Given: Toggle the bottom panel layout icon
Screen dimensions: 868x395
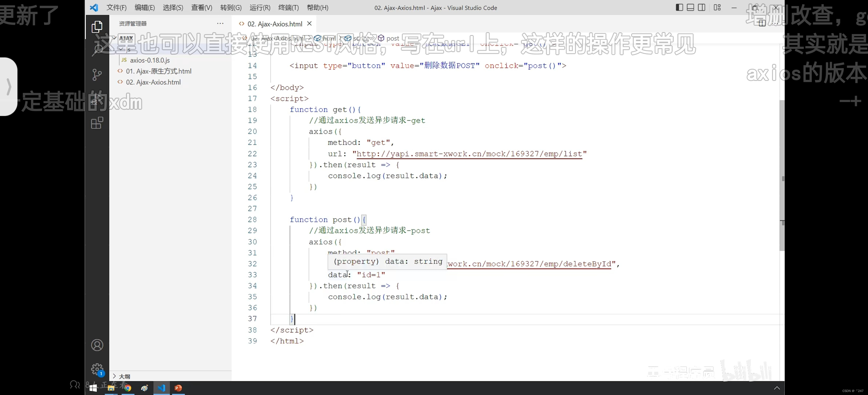Looking at the screenshot, I should click(x=690, y=7).
